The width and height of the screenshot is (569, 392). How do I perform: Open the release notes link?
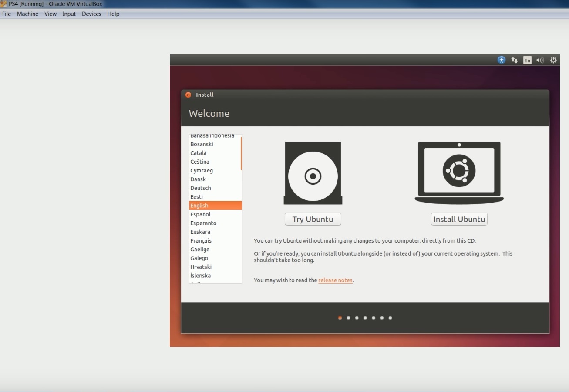coord(335,280)
